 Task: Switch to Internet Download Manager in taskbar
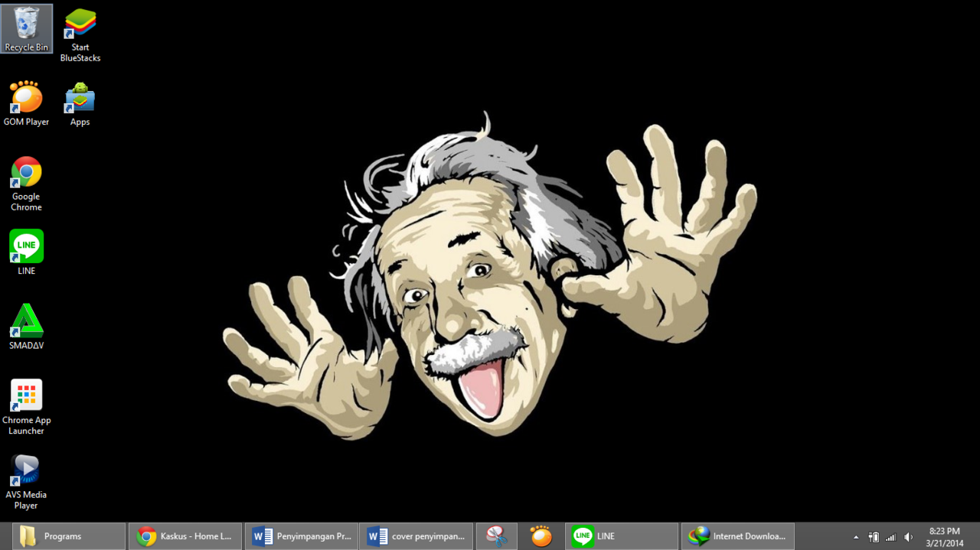tap(738, 536)
